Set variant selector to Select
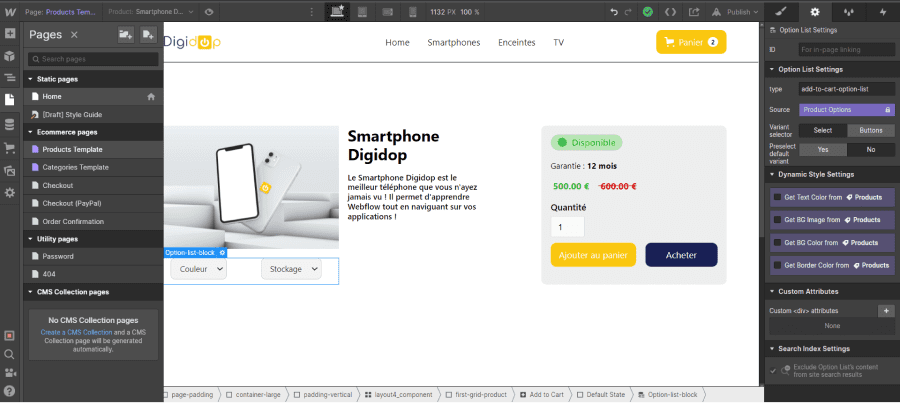The image size is (900, 403). coord(823,130)
